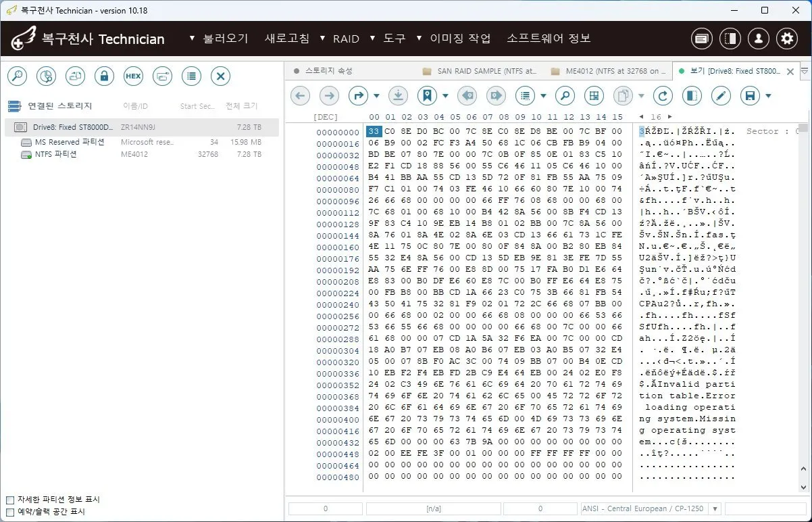Click the padlock decrypt storage icon
The image size is (812, 522).
tap(104, 76)
